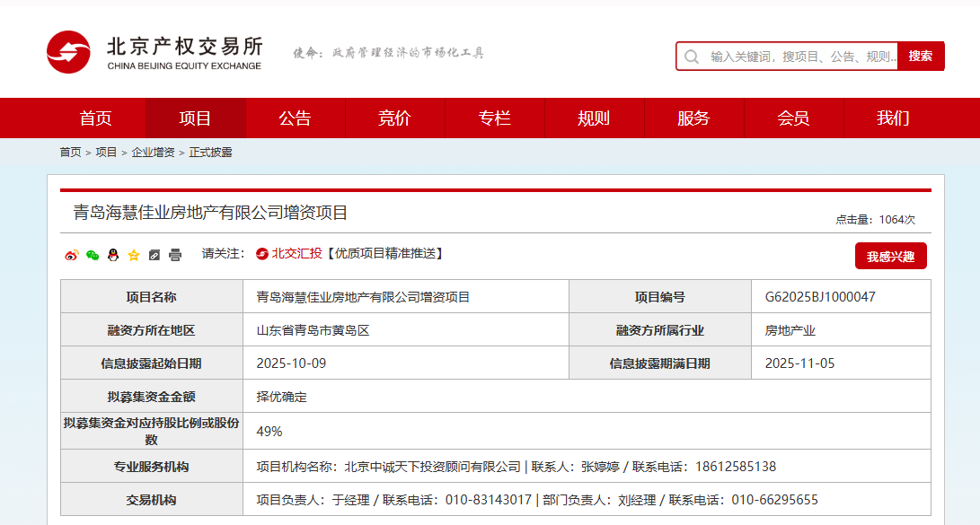Select the 项目 navigation tab
980x525 pixels.
point(195,118)
